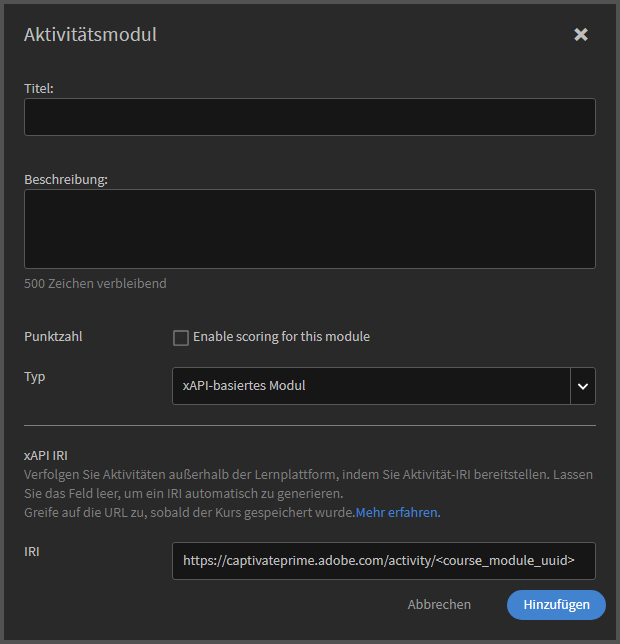Image resolution: width=620 pixels, height=644 pixels.
Task: Click the IRI URL input field
Action: point(383,561)
